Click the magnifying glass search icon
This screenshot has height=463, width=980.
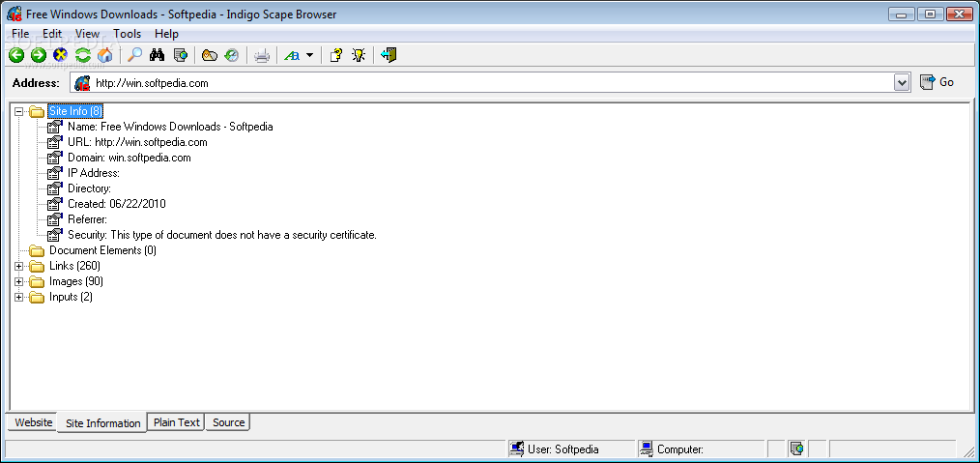[x=134, y=56]
